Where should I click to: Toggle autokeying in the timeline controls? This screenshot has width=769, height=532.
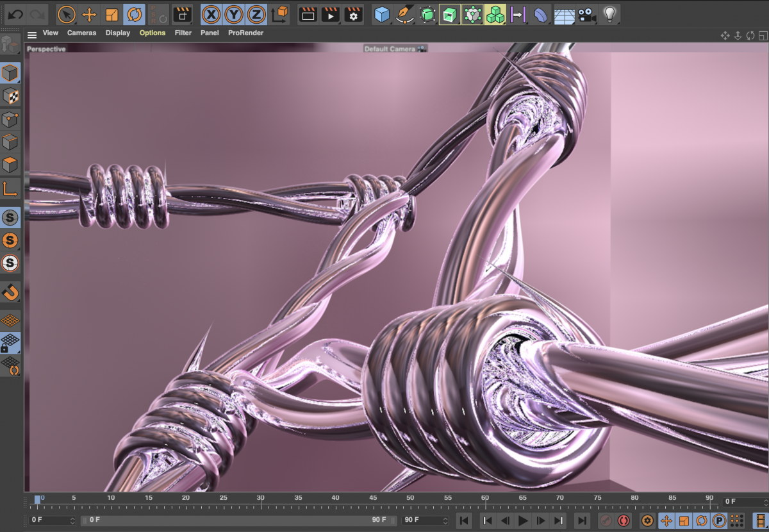[x=624, y=520]
